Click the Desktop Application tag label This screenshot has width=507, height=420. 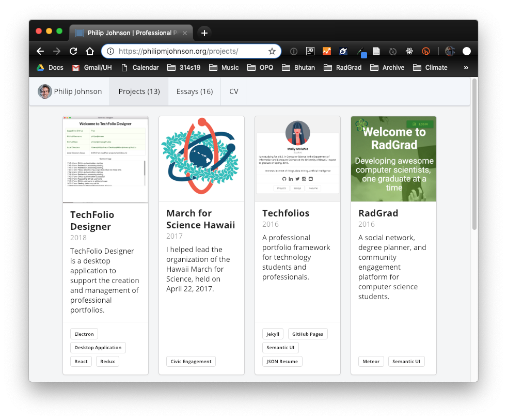98,348
